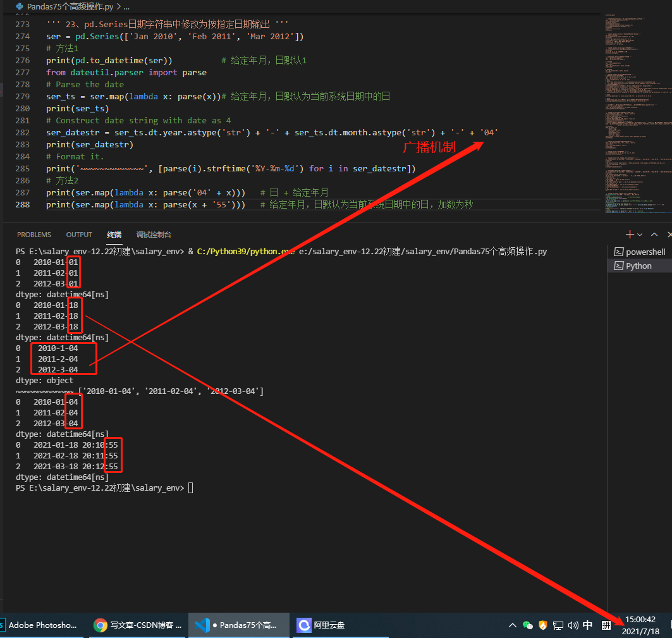
Task: Select the powershell terminal entry
Action: (639, 252)
